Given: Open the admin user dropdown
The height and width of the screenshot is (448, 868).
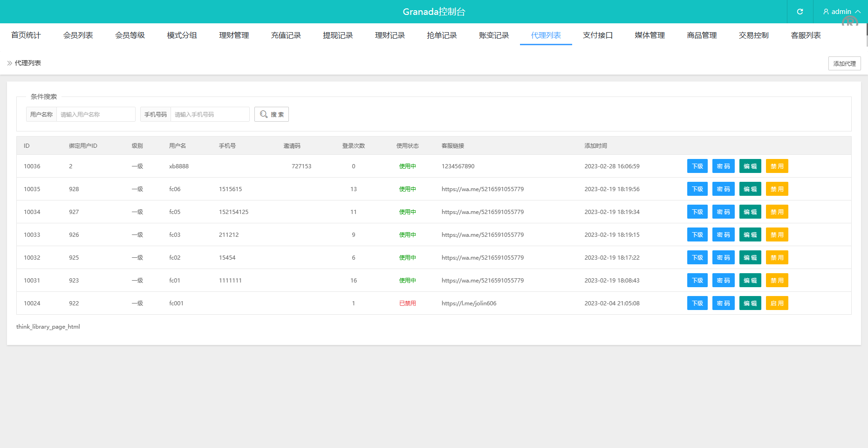Looking at the screenshot, I should 841,12.
